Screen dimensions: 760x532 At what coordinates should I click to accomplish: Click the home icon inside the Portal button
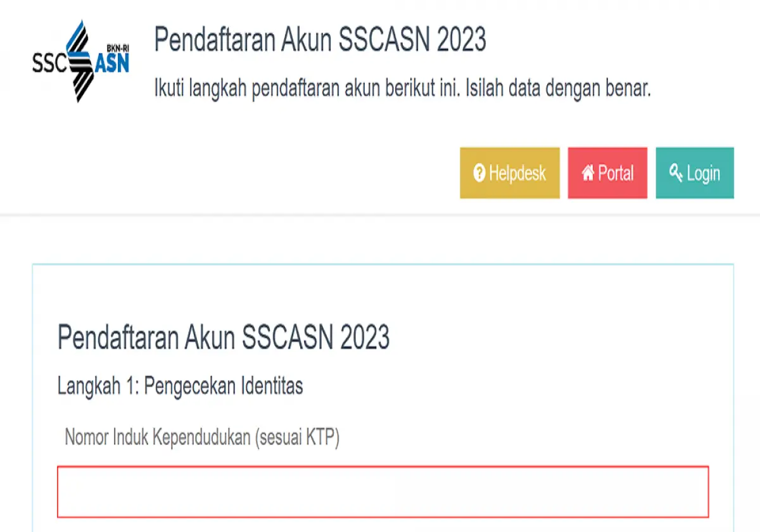point(587,172)
